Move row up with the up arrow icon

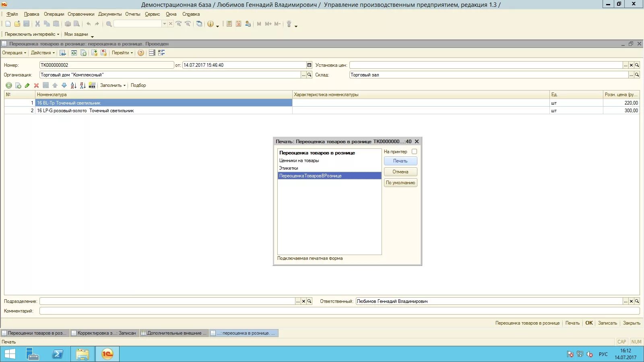pos(55,85)
